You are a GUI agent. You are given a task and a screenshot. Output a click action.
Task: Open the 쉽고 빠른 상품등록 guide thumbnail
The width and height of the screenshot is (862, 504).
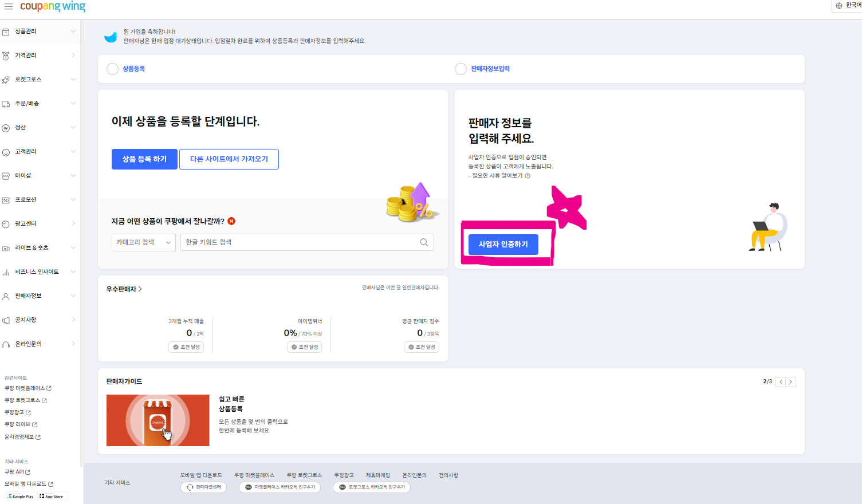[158, 420]
